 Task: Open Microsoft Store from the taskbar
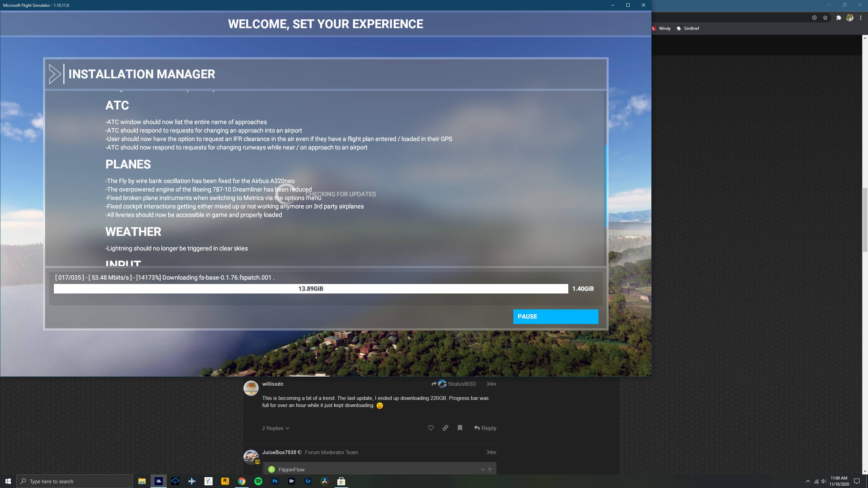341,481
